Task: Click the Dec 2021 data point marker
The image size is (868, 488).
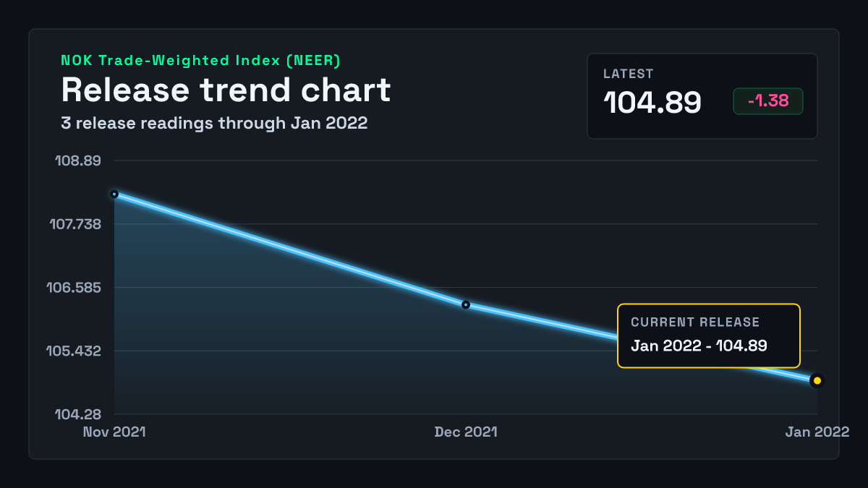Action: [466, 305]
